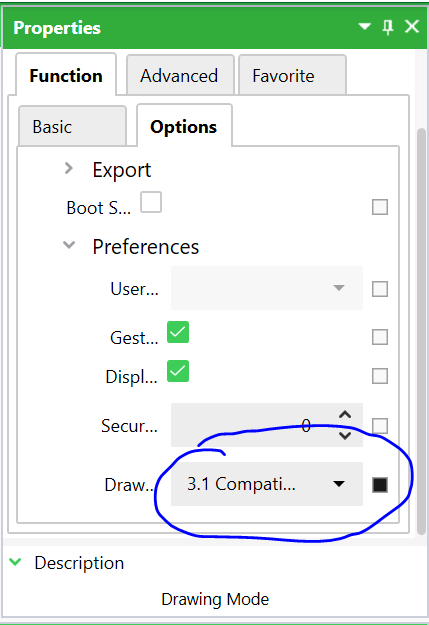
Task: Expand the Export section
Action: [69, 169]
